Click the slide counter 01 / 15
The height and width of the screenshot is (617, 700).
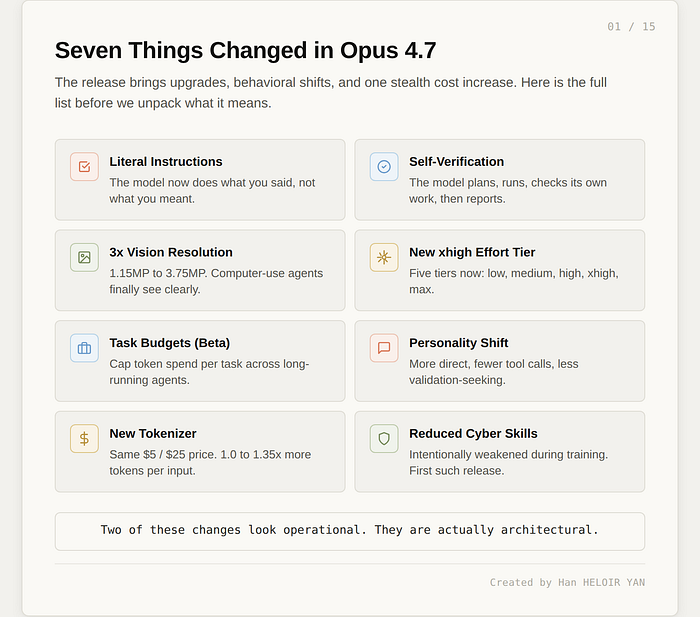click(x=631, y=27)
